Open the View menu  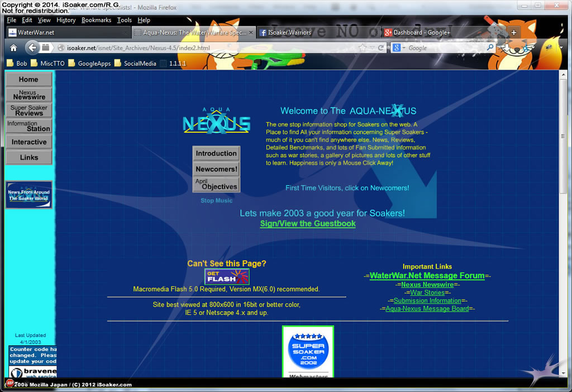(44, 20)
